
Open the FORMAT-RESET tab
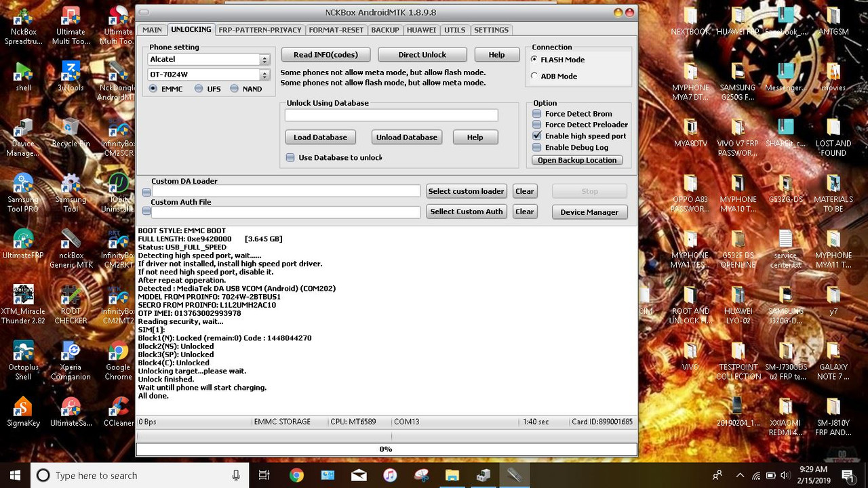click(336, 30)
